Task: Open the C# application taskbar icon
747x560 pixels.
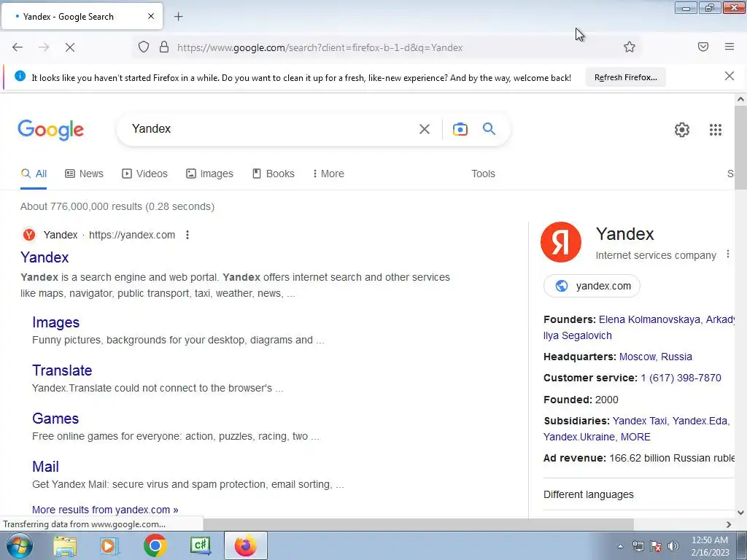Action: point(200,545)
